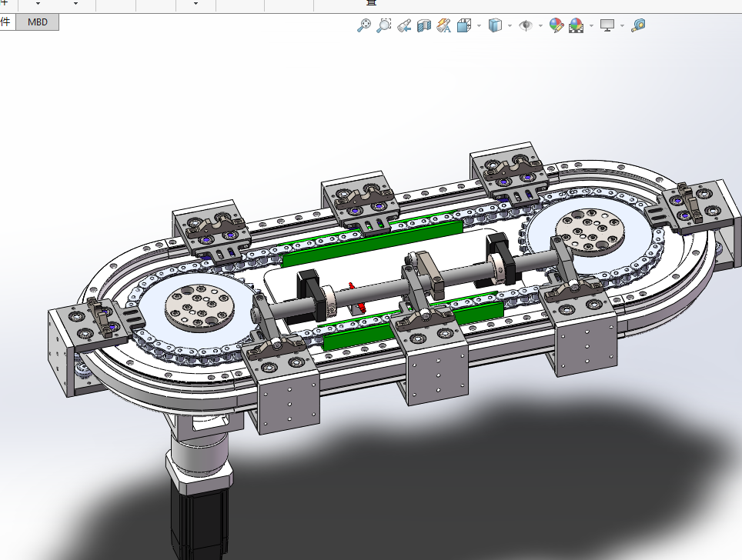This screenshot has width=742, height=560.
Task: Return to the Previous View
Action: [x=404, y=25]
